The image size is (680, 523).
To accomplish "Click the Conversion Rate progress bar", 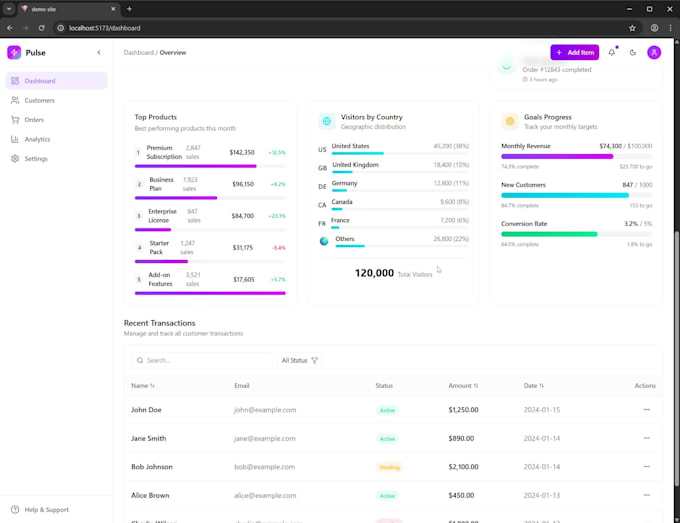I will point(576,234).
